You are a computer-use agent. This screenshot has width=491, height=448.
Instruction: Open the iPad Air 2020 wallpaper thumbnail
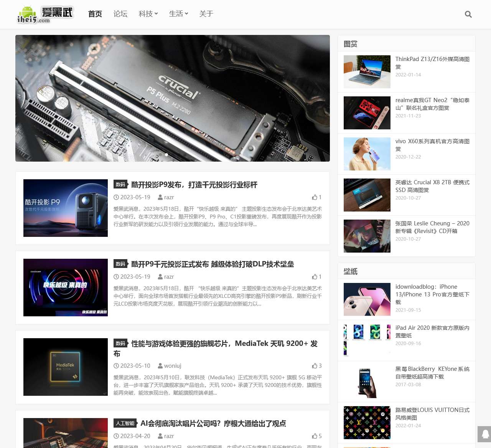[x=367, y=341]
